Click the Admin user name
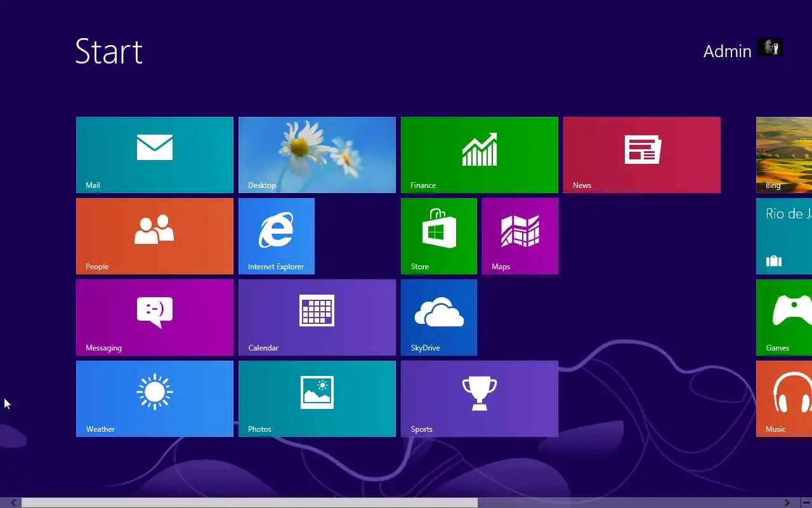812x508 pixels. 727,51
